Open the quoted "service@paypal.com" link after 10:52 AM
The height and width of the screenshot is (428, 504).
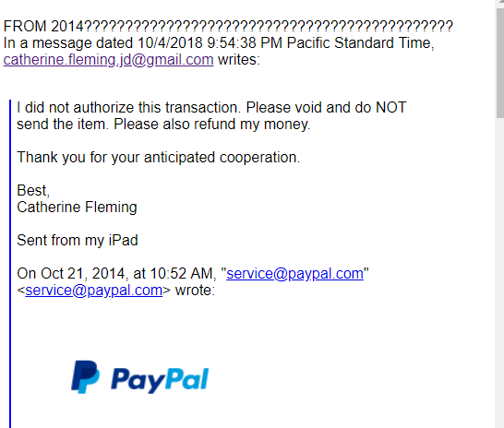[x=294, y=274]
